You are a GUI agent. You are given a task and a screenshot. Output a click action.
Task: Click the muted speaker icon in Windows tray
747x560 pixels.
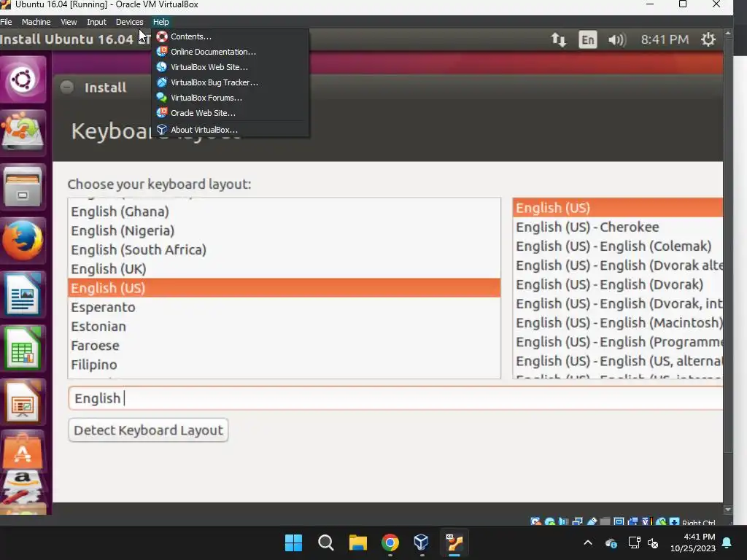pyautogui.click(x=653, y=542)
